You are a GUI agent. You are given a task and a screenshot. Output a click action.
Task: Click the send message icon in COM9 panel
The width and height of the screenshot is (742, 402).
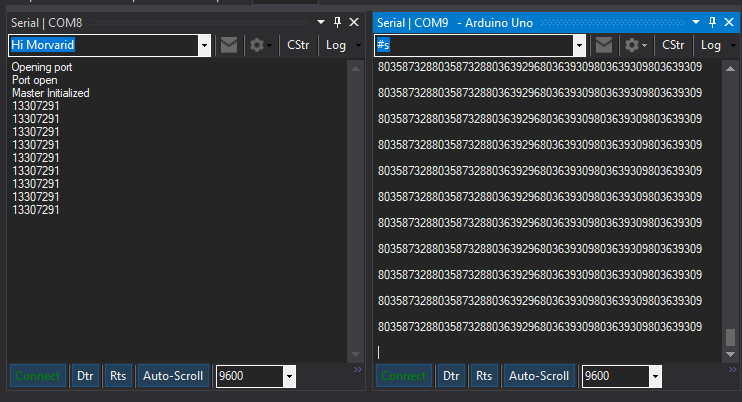pyautogui.click(x=603, y=45)
